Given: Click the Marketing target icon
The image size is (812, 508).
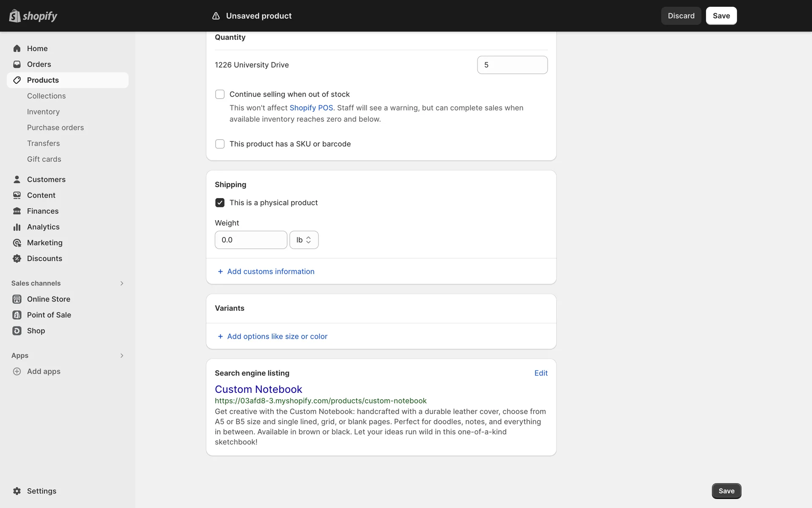Looking at the screenshot, I should coord(17,243).
